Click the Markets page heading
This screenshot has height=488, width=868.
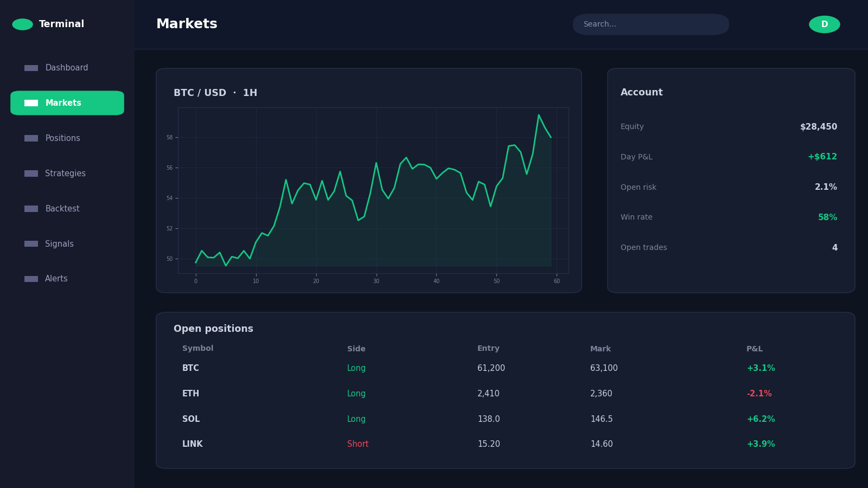(187, 24)
